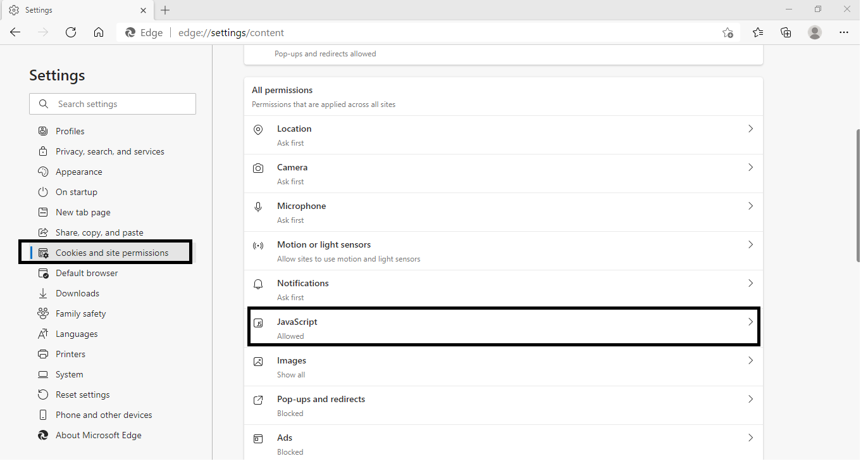Go to Home via house icon
The height and width of the screenshot is (461, 868).
(x=99, y=32)
